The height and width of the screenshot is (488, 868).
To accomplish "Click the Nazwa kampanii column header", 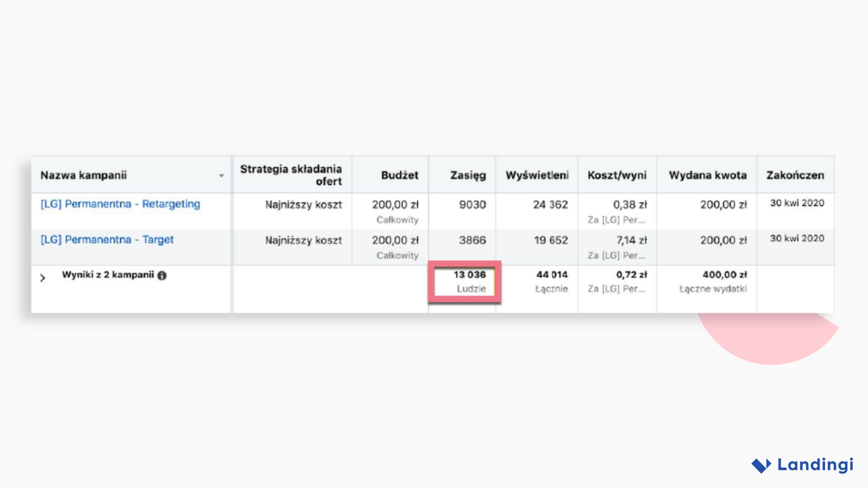I will [x=84, y=175].
